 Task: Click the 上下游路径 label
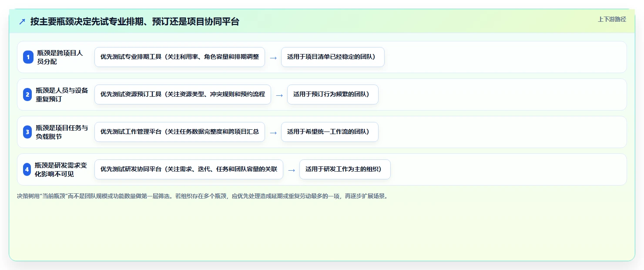tap(612, 19)
